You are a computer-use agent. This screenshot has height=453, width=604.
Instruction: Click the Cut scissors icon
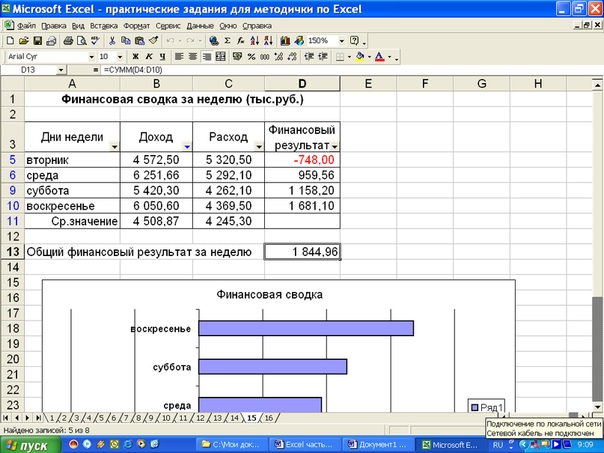click(x=112, y=41)
